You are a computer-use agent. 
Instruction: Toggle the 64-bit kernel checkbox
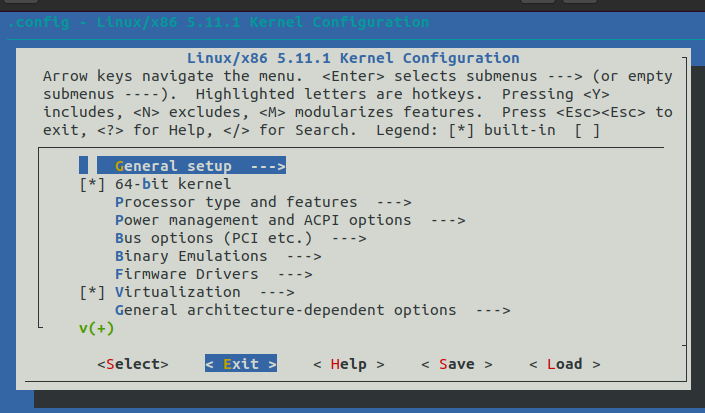coord(92,184)
